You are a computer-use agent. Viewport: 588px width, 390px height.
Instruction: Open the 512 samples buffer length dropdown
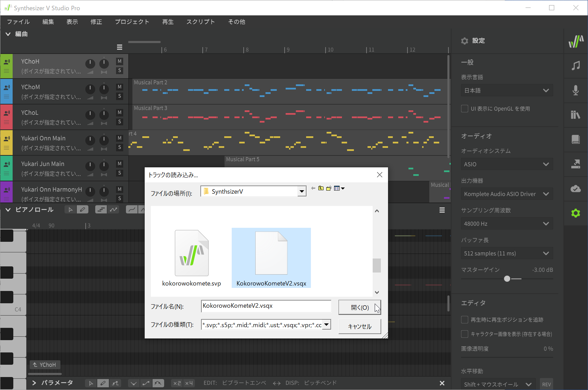tap(507, 253)
